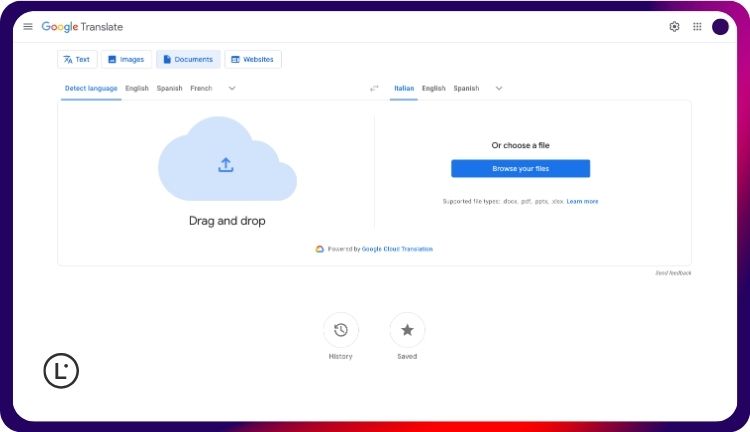Open translation History
This screenshot has width=750, height=432.
341,330
